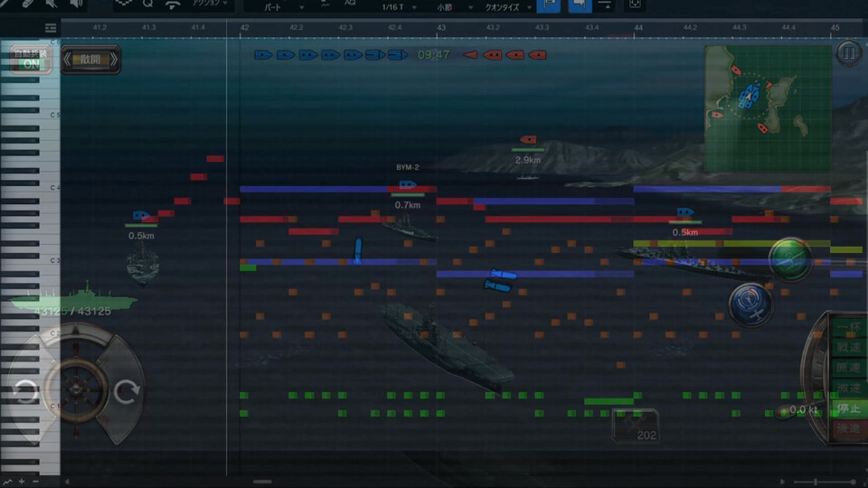Select next formation with right chevron beside 散開
Image resolution: width=868 pixels, height=488 pixels.
114,60
